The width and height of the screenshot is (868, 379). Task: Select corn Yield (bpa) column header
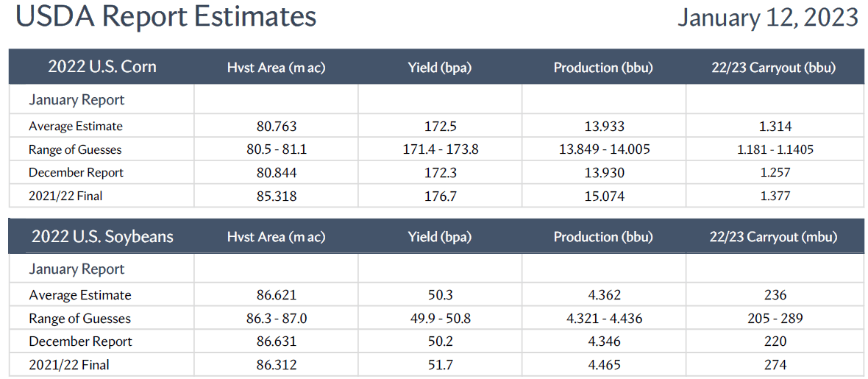(x=440, y=68)
